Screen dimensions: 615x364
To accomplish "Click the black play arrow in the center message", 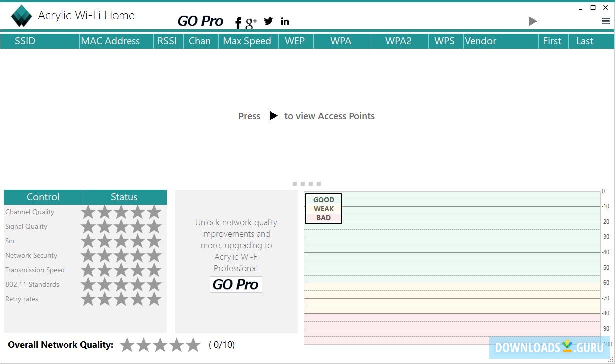I will click(273, 116).
